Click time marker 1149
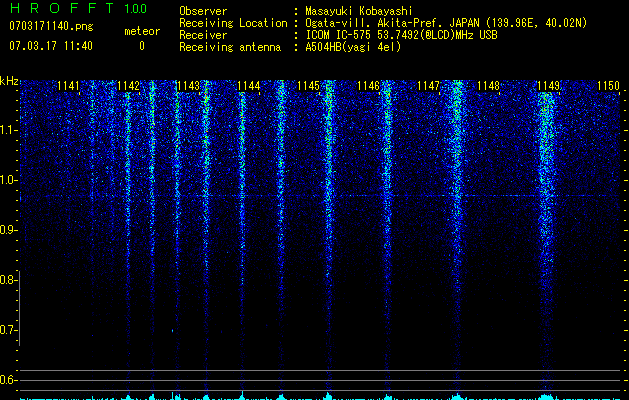 point(548,86)
